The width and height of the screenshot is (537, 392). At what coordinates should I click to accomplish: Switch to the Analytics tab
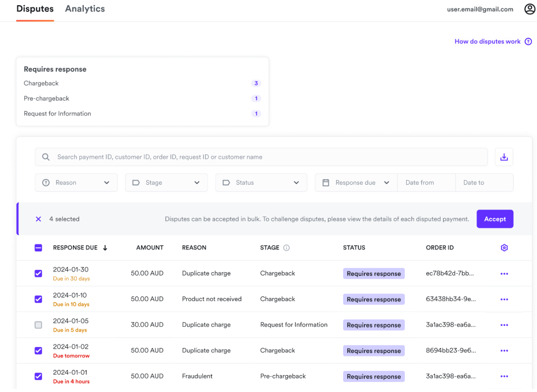(x=85, y=9)
